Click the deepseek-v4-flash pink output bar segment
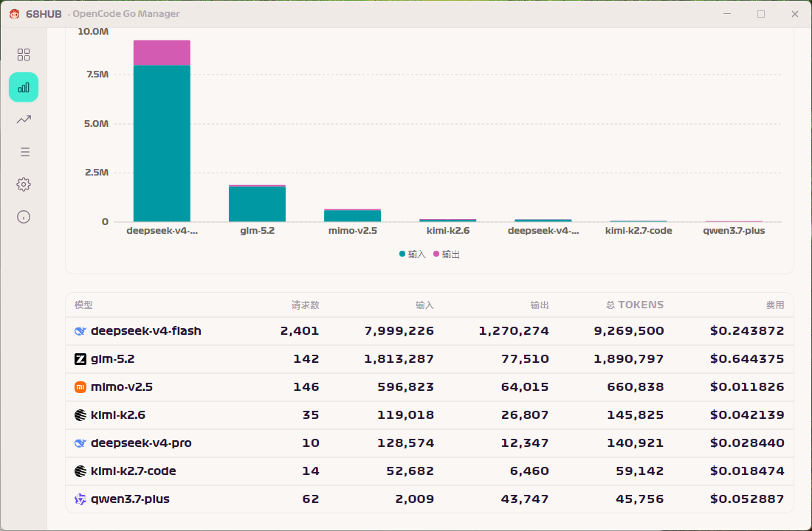This screenshot has height=531, width=812. tap(162, 53)
